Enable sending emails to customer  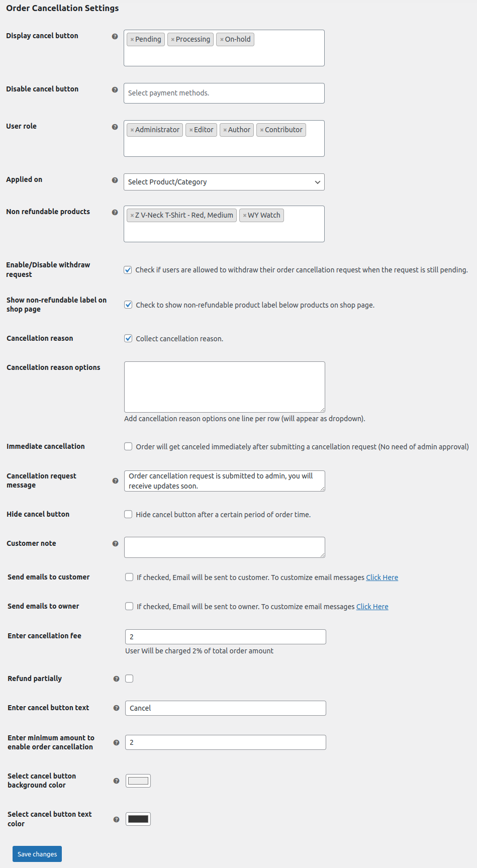click(129, 577)
